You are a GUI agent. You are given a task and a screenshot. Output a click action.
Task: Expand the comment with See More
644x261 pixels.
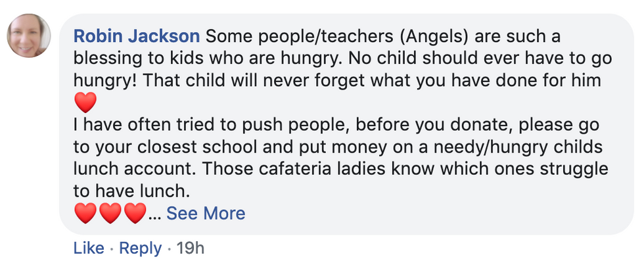click(206, 213)
